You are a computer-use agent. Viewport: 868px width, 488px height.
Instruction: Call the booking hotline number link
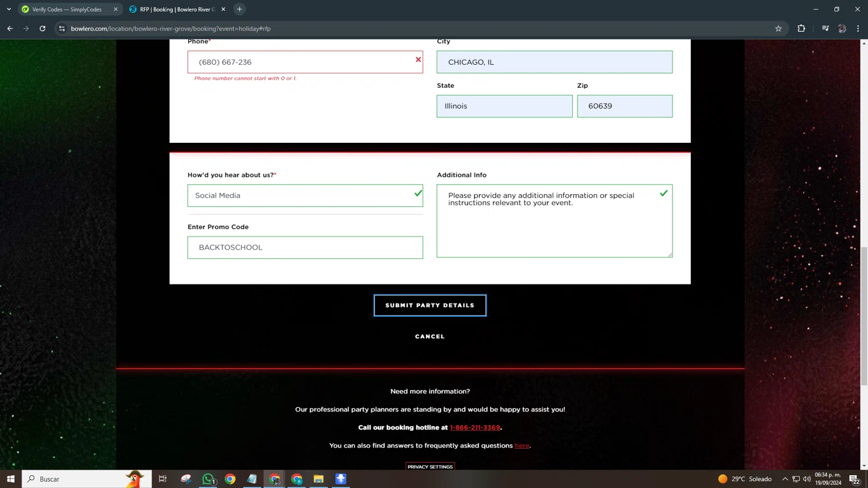click(475, 428)
